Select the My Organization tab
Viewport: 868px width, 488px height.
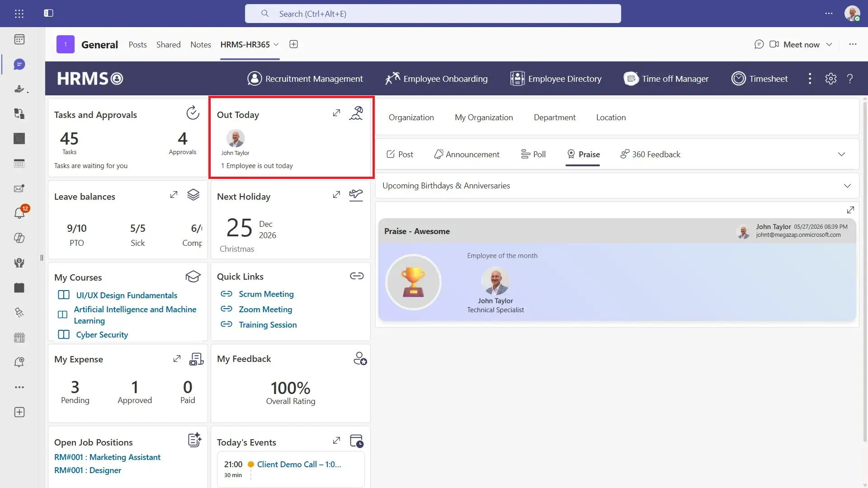pyautogui.click(x=484, y=117)
